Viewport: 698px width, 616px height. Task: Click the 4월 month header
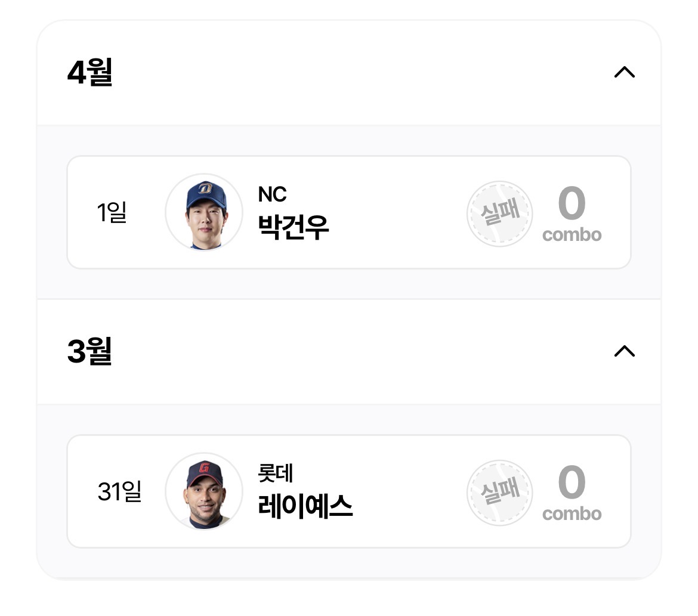(90, 73)
